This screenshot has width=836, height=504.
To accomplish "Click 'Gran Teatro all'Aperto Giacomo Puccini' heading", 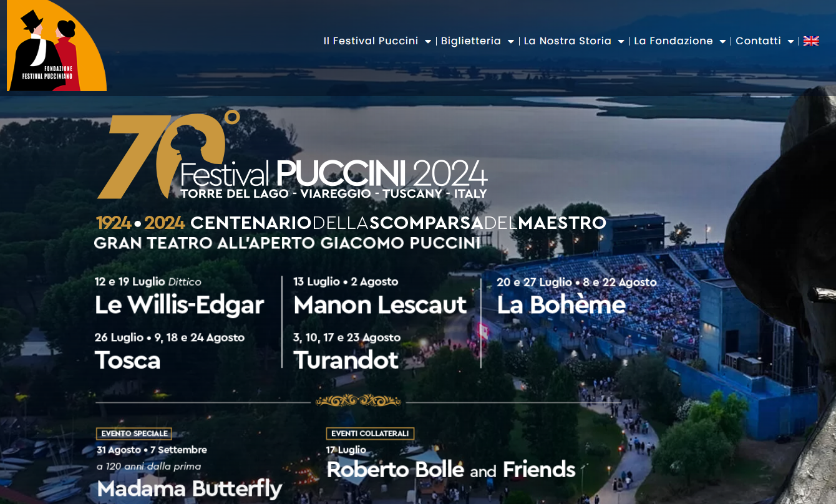I will [288, 243].
